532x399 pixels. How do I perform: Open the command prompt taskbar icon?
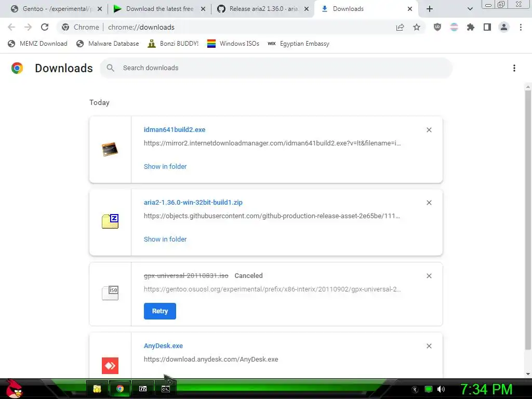166,389
